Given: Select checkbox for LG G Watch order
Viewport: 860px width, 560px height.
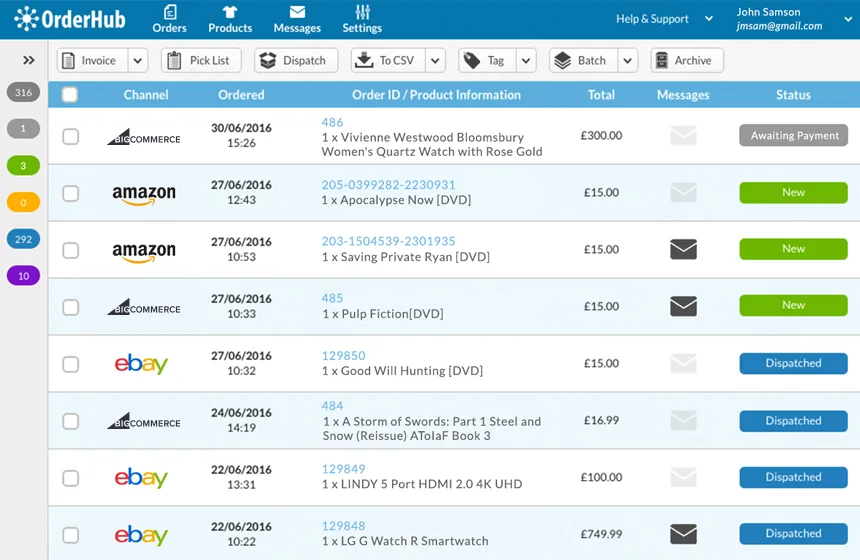Looking at the screenshot, I should tap(70, 535).
